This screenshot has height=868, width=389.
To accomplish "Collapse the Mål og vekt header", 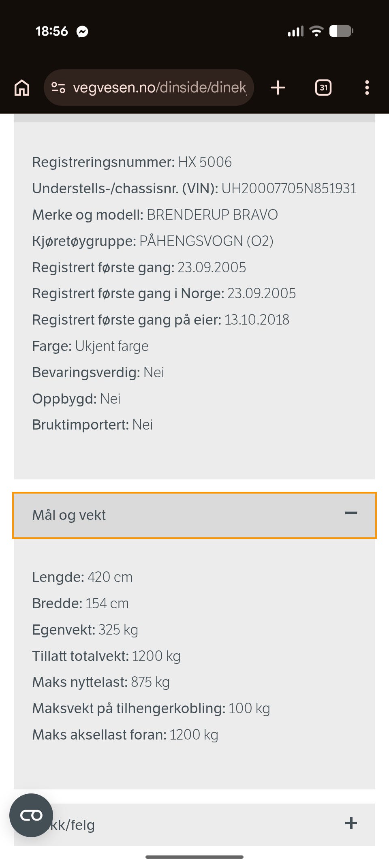I will click(194, 515).
